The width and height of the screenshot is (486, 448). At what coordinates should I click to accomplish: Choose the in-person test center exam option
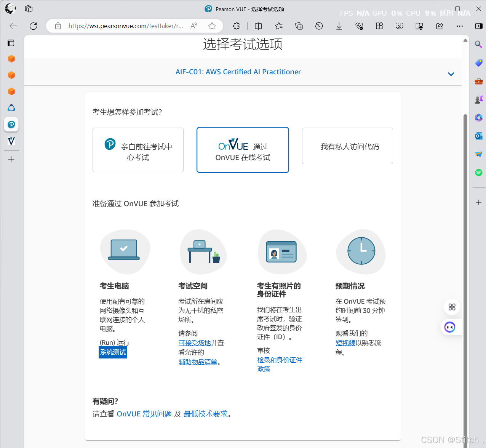tap(138, 150)
